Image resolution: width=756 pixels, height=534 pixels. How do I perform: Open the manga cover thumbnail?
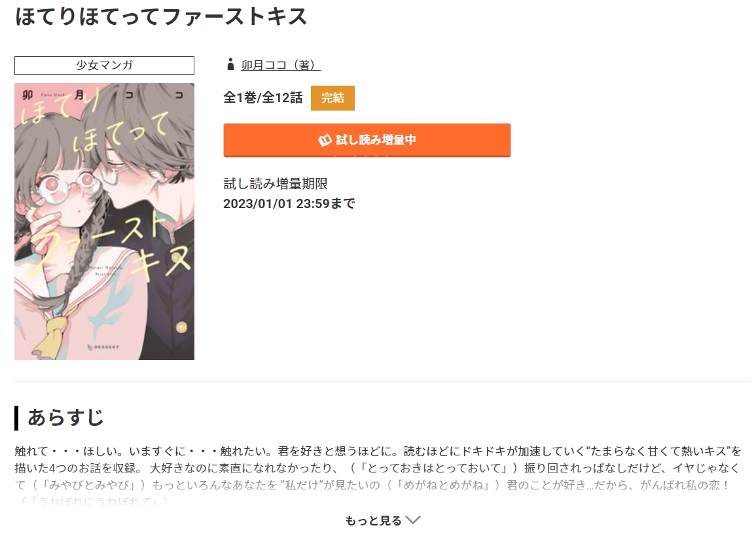[x=104, y=221]
